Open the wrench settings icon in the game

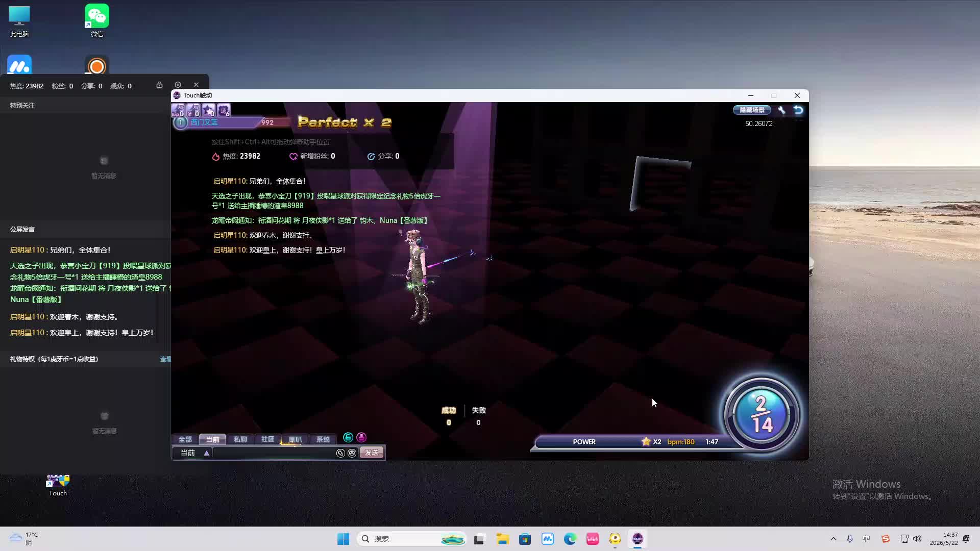(781, 110)
